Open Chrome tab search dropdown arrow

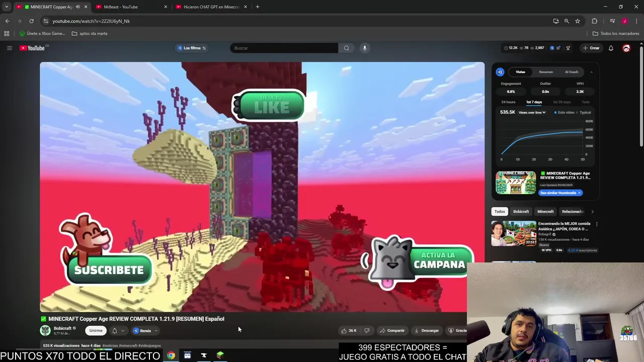coord(7,7)
